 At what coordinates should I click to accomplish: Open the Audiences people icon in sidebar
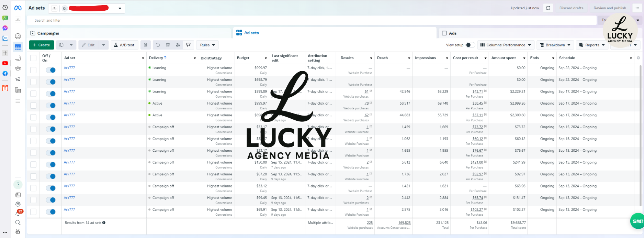[x=18, y=68]
